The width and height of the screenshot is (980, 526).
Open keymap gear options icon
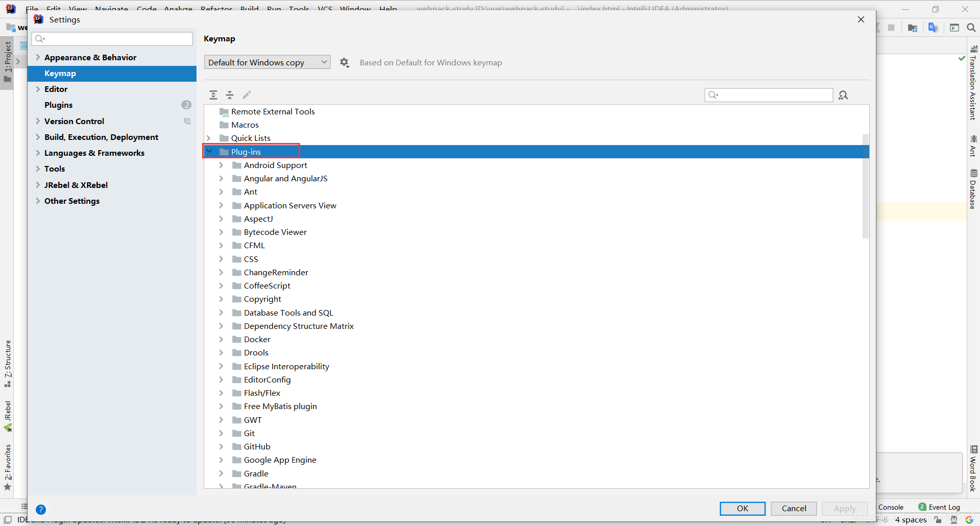tap(345, 62)
